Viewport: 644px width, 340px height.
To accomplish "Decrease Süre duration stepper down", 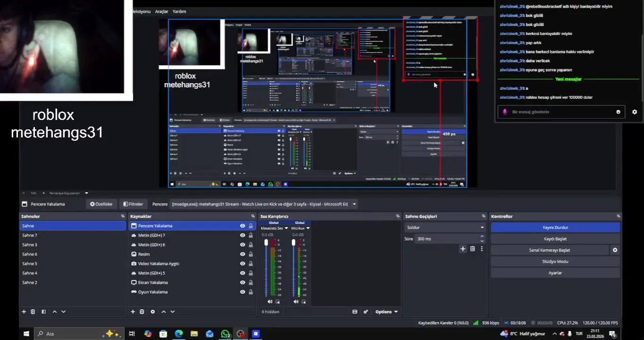I will point(482,241).
